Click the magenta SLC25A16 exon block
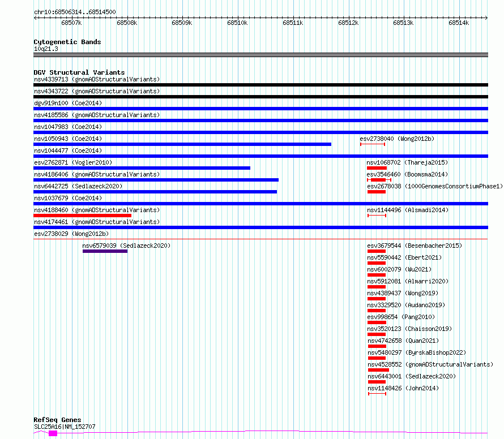This screenshot has height=439, width=504. tap(53, 433)
